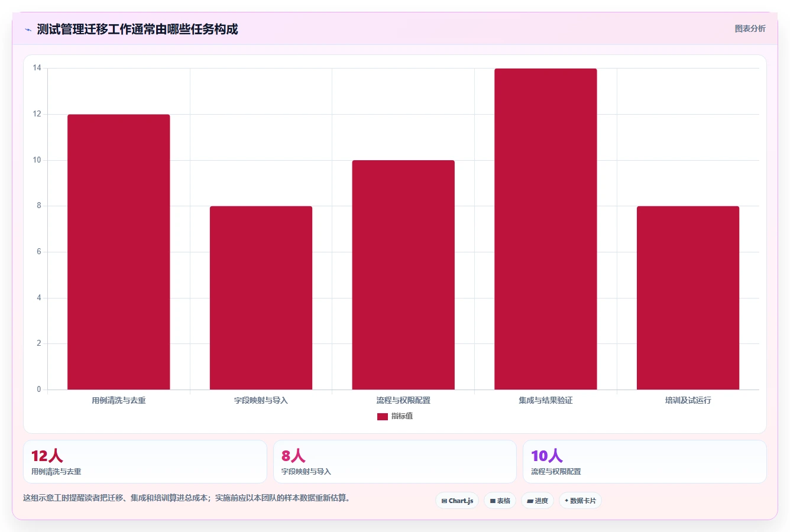Click the y-axis value 6
Image resolution: width=790 pixels, height=532 pixels.
pos(39,252)
